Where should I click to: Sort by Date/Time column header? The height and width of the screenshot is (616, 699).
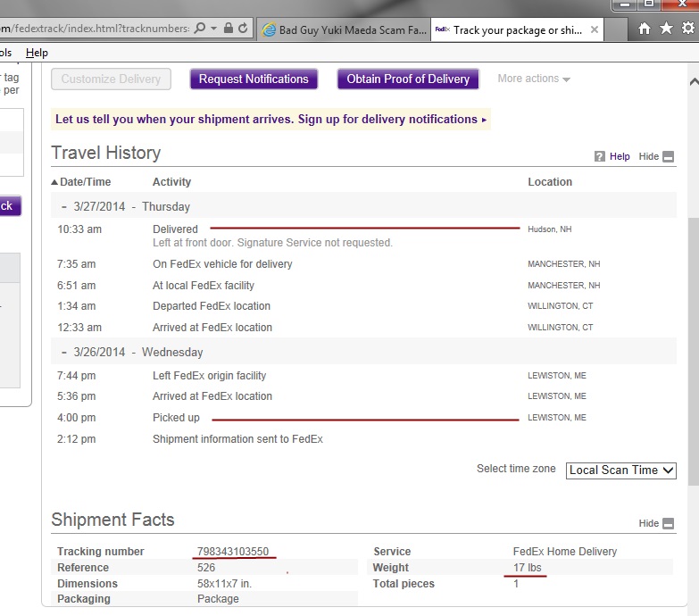[81, 182]
